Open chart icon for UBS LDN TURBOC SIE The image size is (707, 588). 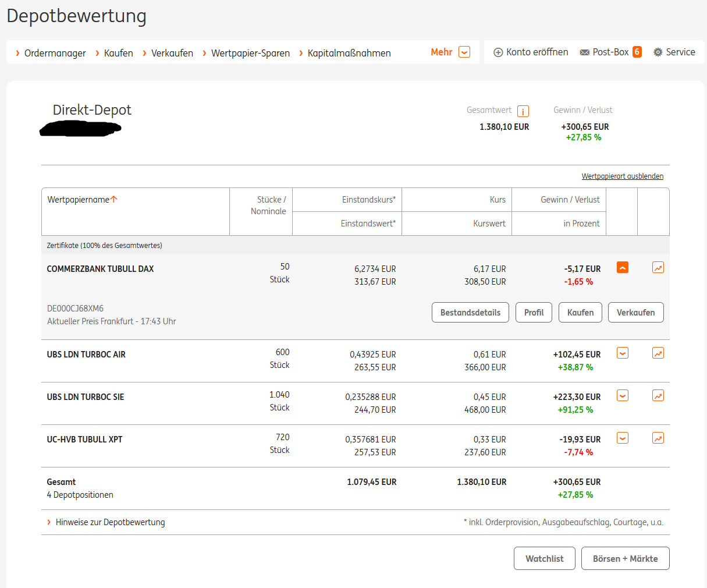point(658,396)
